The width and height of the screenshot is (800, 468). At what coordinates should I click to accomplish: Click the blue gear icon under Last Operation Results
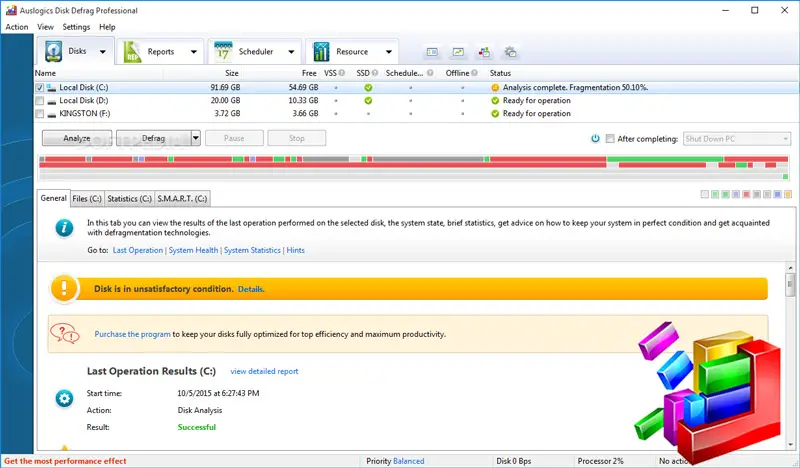coord(64,399)
